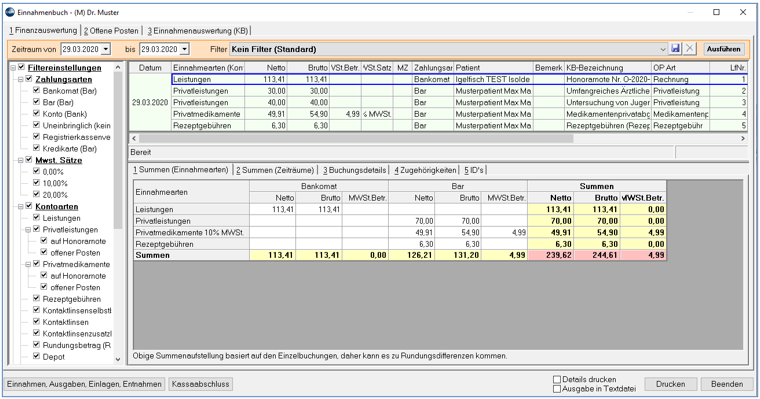This screenshot has width=760, height=399.
Task: Click the Drucken button
Action: pyautogui.click(x=670, y=384)
